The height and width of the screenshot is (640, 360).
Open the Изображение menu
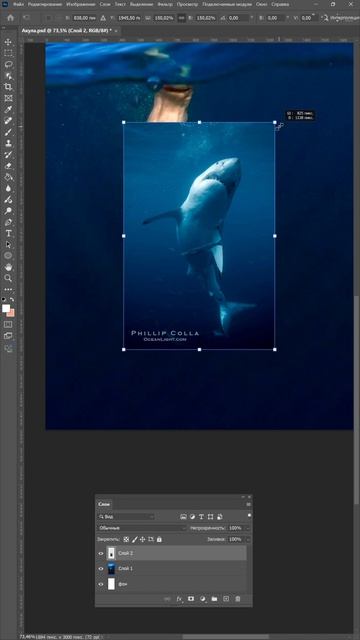pos(80,4)
